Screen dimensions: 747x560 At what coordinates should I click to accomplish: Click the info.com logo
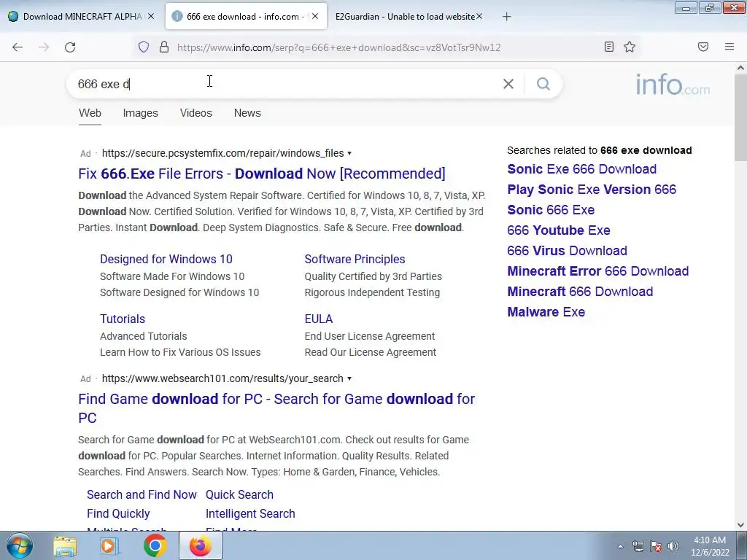pyautogui.click(x=673, y=85)
